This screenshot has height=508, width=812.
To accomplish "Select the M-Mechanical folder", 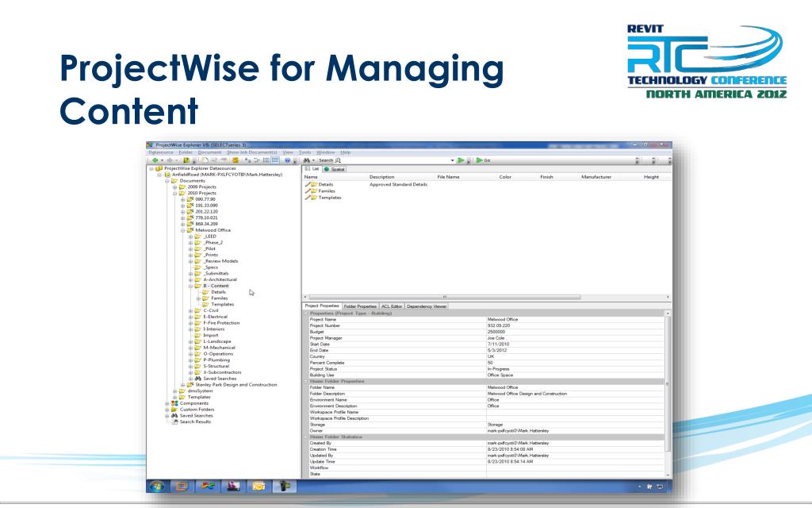I will 219,348.
